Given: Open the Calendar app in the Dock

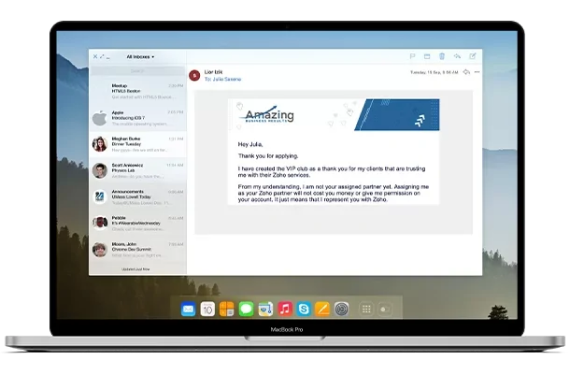Looking at the screenshot, I should tap(208, 309).
